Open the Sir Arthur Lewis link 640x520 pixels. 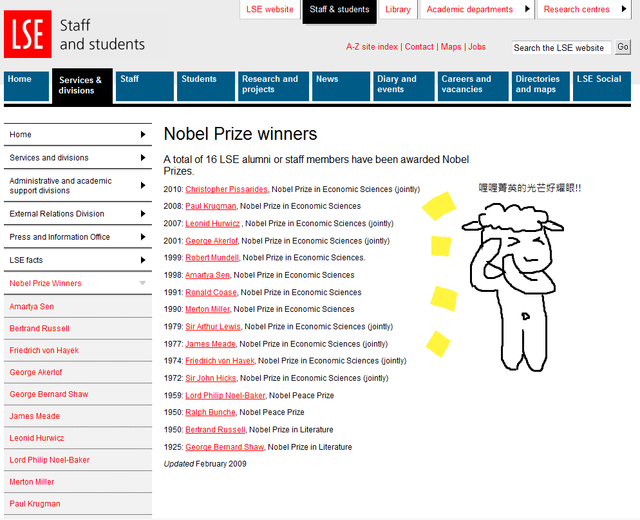click(213, 327)
